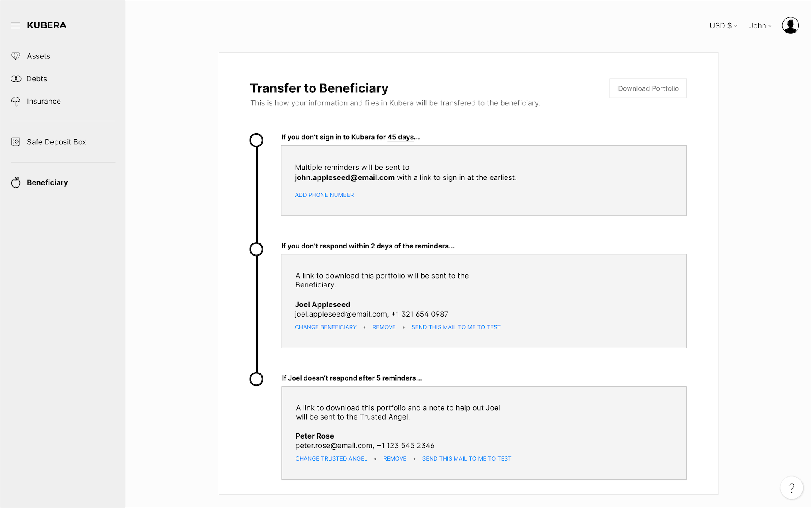Click the Beneficiary apple icon
812x508 pixels.
[16, 182]
